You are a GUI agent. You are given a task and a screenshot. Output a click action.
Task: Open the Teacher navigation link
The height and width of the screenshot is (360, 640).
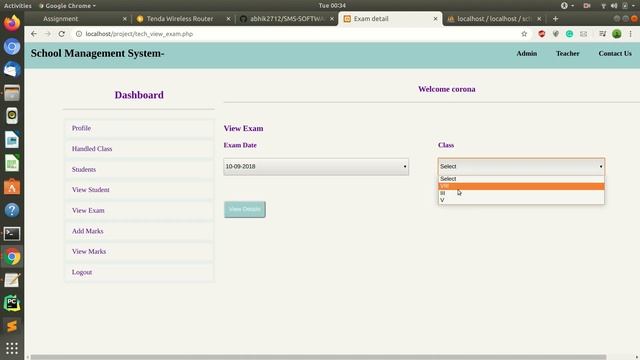pyautogui.click(x=567, y=53)
